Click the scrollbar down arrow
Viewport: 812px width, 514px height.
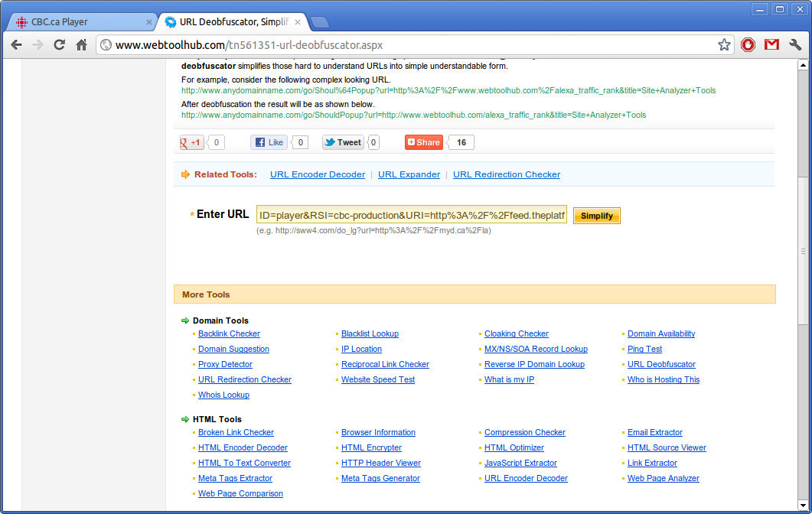pos(803,505)
